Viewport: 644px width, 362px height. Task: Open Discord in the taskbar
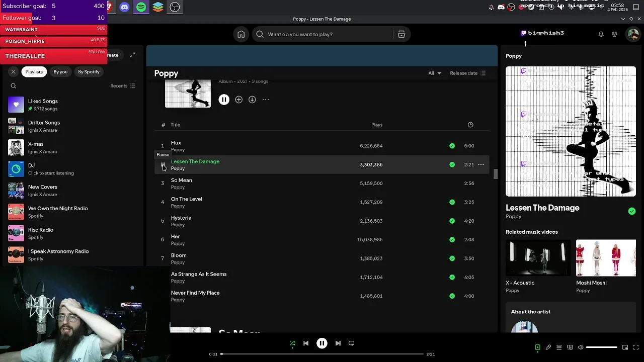pos(124,7)
